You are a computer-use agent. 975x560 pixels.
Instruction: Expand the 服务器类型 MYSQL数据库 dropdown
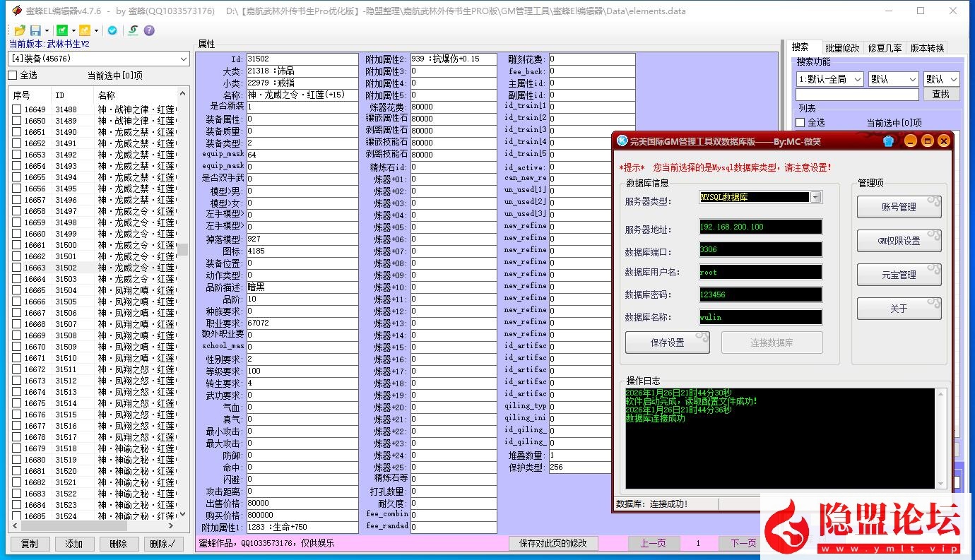(816, 198)
